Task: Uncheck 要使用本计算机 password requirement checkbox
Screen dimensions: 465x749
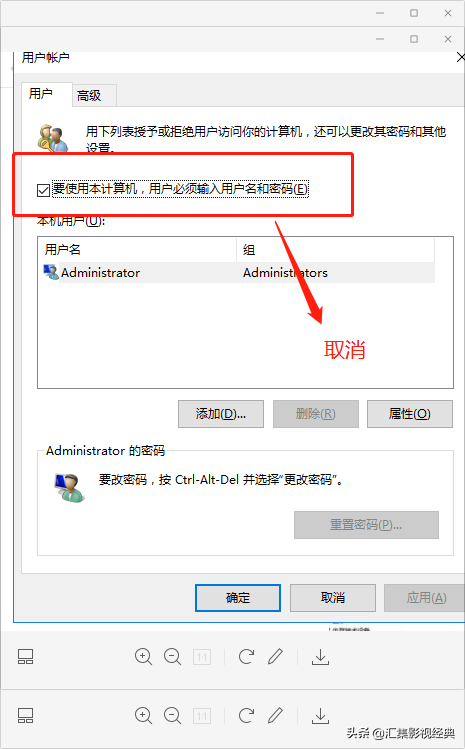Action: (43, 190)
